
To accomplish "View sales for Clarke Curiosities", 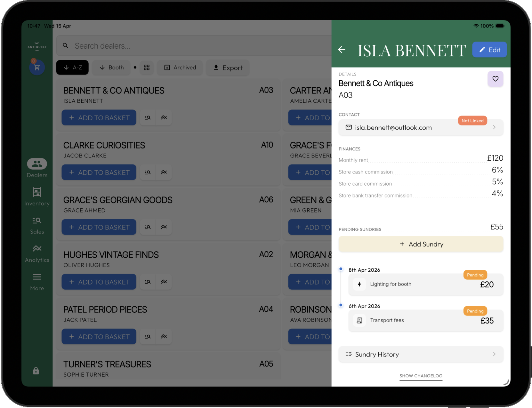I will [148, 172].
